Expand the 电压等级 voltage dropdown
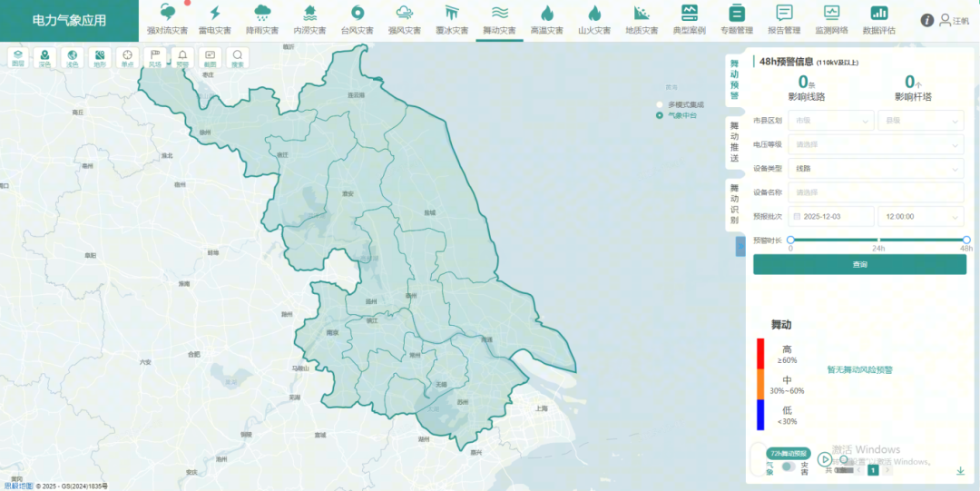Image resolution: width=980 pixels, height=491 pixels. (876, 144)
